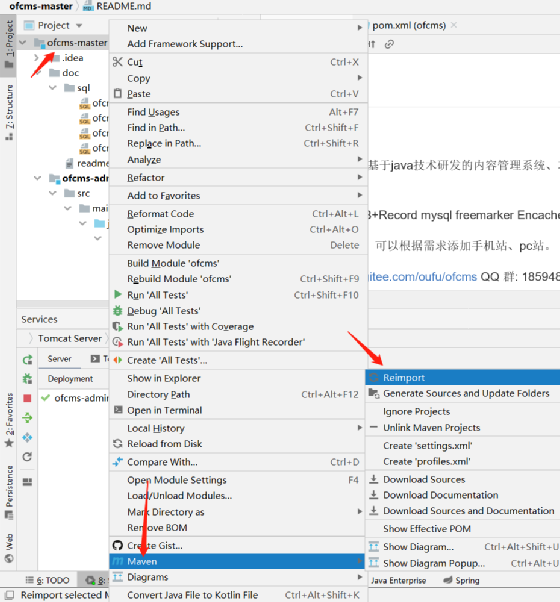Open the gitee.com/oufu/ofcms hyperlink
Image resolution: width=560 pixels, height=602 pixels.
point(422,276)
